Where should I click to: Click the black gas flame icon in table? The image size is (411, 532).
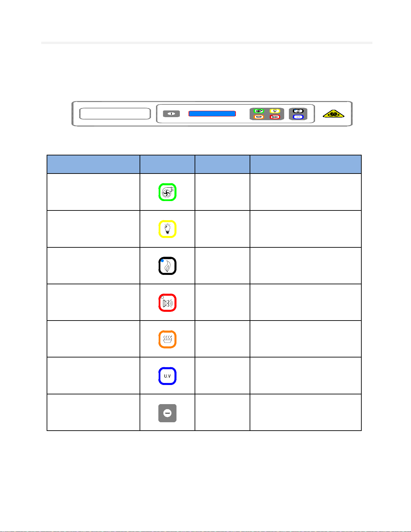[x=167, y=266]
